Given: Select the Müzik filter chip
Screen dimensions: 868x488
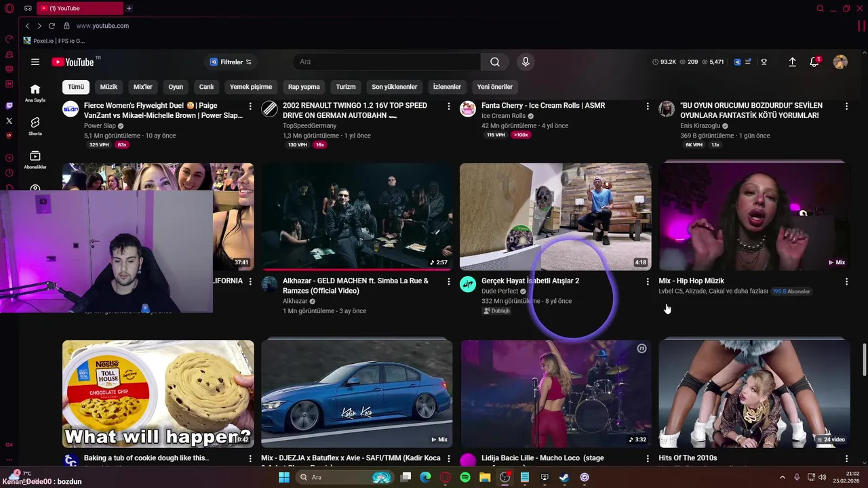Looking at the screenshot, I should pyautogui.click(x=108, y=87).
